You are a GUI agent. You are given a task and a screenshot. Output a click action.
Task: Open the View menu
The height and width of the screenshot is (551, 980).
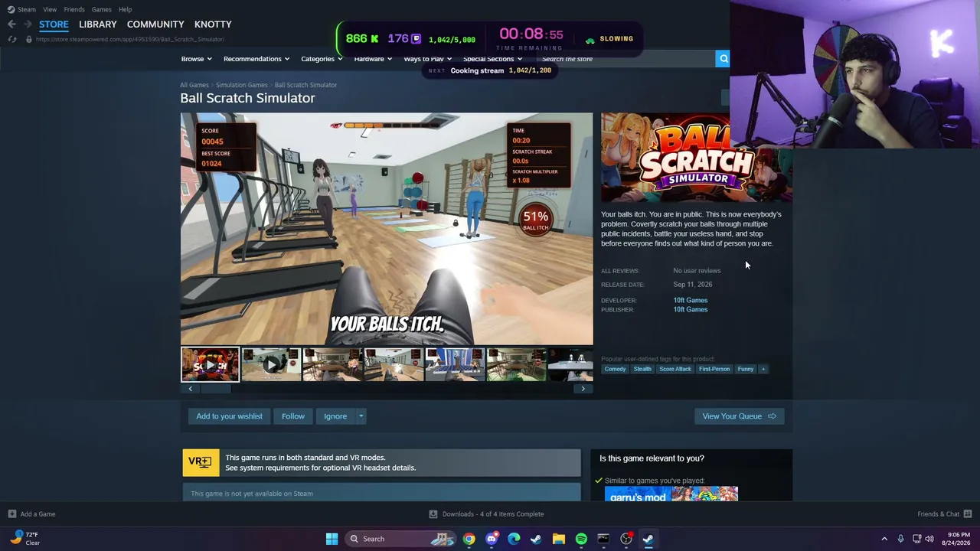50,9
